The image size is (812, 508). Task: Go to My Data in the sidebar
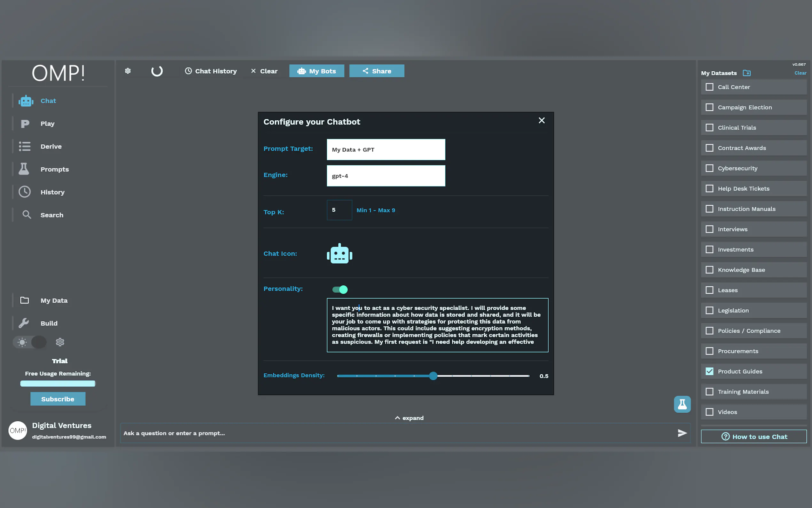(x=54, y=300)
